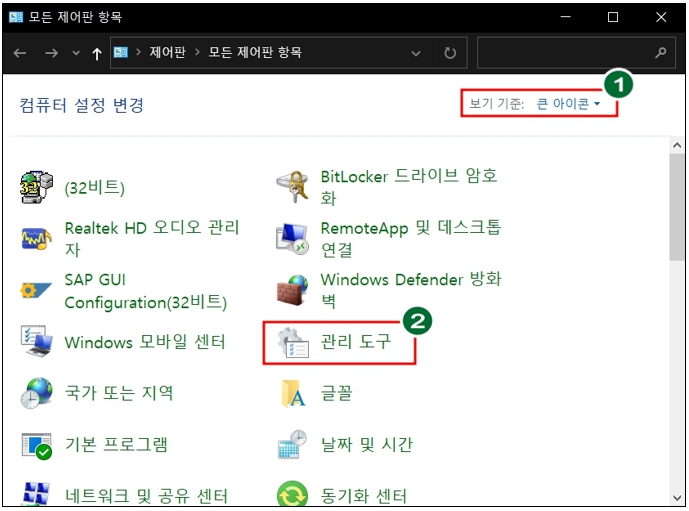The width and height of the screenshot is (689, 511).
Task: Click the scrollbar down arrow
Action: pyautogui.click(x=677, y=498)
